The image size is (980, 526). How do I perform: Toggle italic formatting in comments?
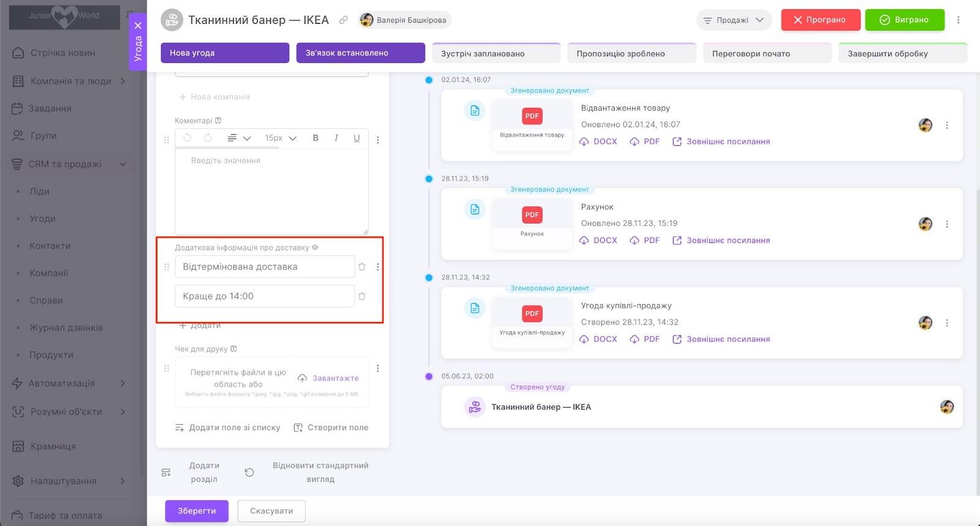click(336, 138)
